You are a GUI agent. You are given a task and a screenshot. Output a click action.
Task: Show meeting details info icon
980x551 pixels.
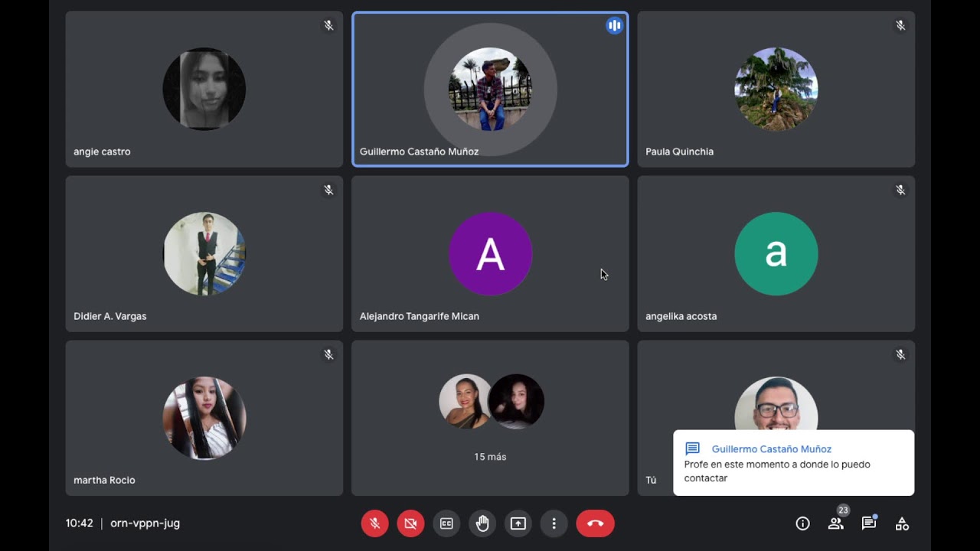tap(802, 523)
